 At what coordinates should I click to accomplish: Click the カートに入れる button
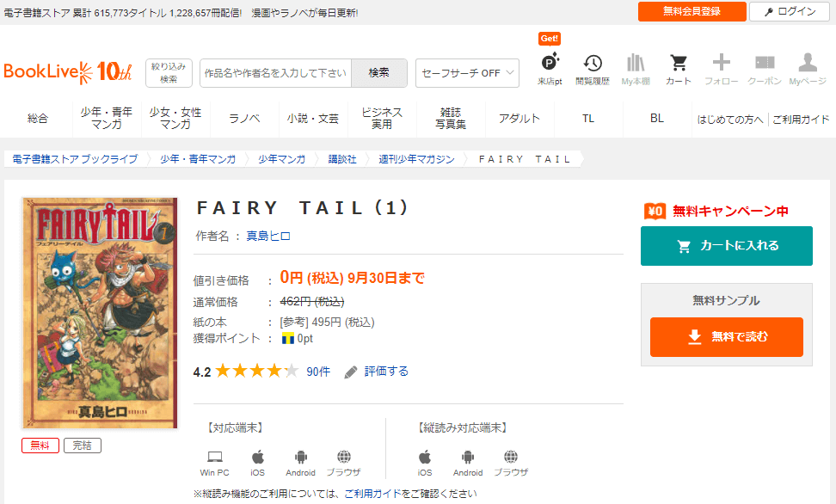[x=726, y=246]
